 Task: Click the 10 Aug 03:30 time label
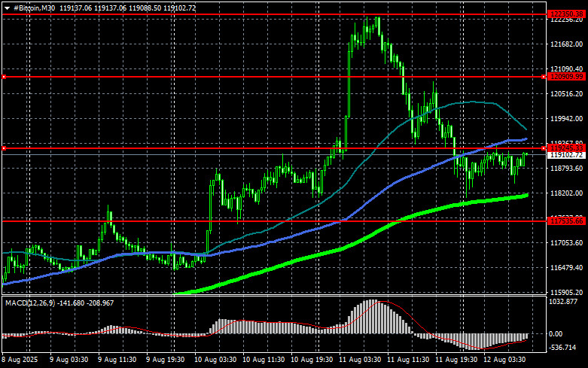click(215, 360)
